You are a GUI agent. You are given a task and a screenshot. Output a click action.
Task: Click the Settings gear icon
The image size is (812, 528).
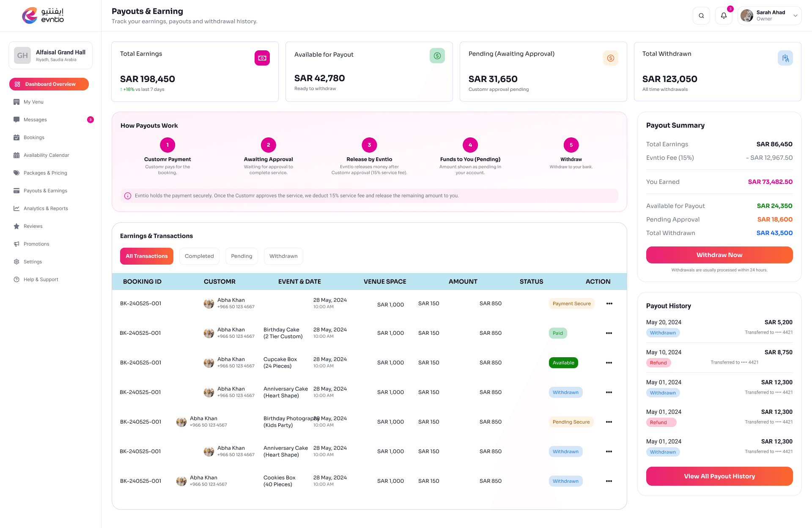(16, 262)
